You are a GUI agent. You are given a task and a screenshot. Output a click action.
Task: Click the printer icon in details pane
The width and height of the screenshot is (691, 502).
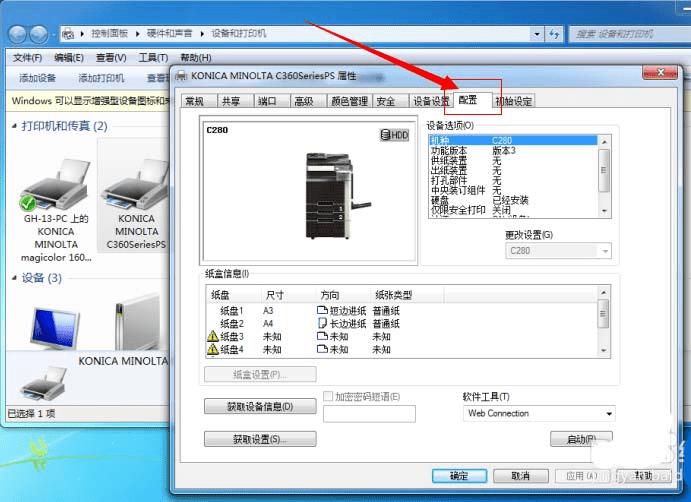[x=44, y=383]
